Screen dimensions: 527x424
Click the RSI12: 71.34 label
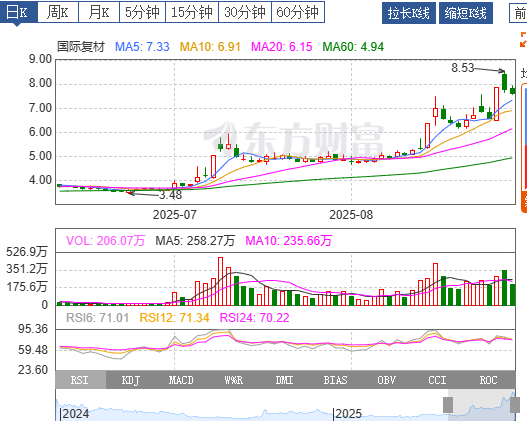(174, 317)
